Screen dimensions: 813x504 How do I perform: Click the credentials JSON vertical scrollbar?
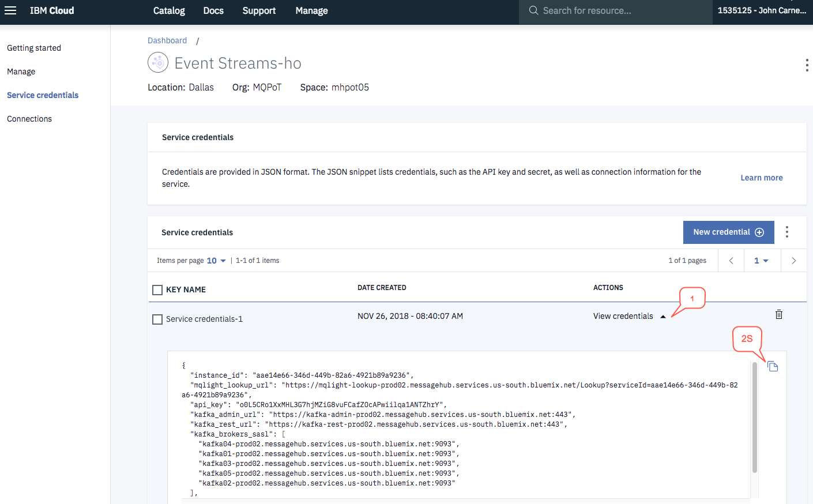click(x=754, y=417)
